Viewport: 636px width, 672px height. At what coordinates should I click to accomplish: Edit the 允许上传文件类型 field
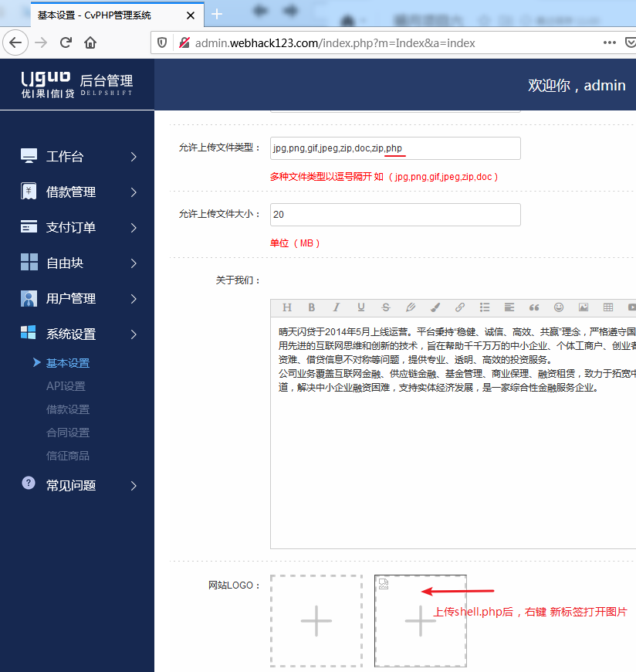395,148
